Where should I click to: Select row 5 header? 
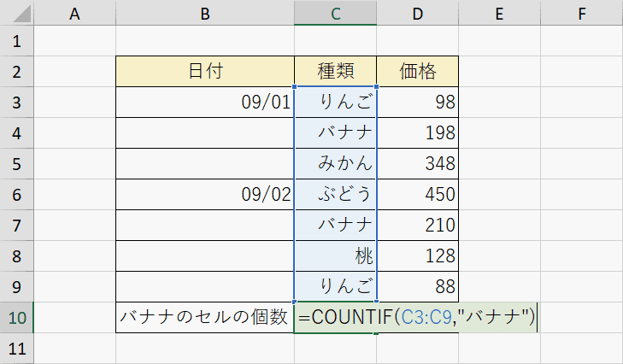coord(17,163)
